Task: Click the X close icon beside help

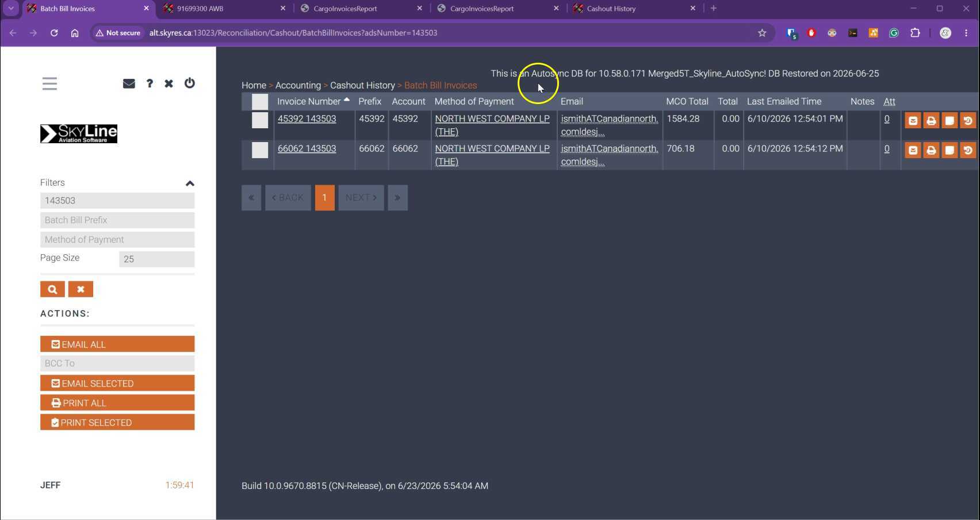Action: 169,83
